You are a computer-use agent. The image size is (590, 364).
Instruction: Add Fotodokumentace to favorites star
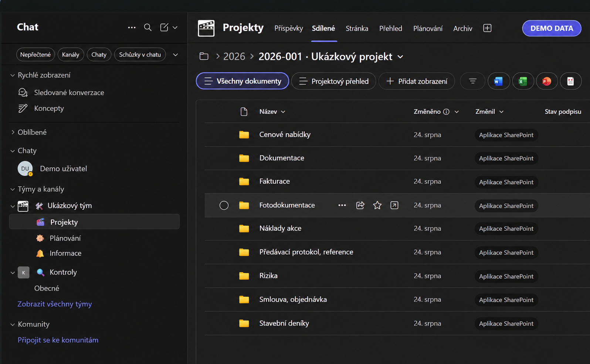coord(377,205)
